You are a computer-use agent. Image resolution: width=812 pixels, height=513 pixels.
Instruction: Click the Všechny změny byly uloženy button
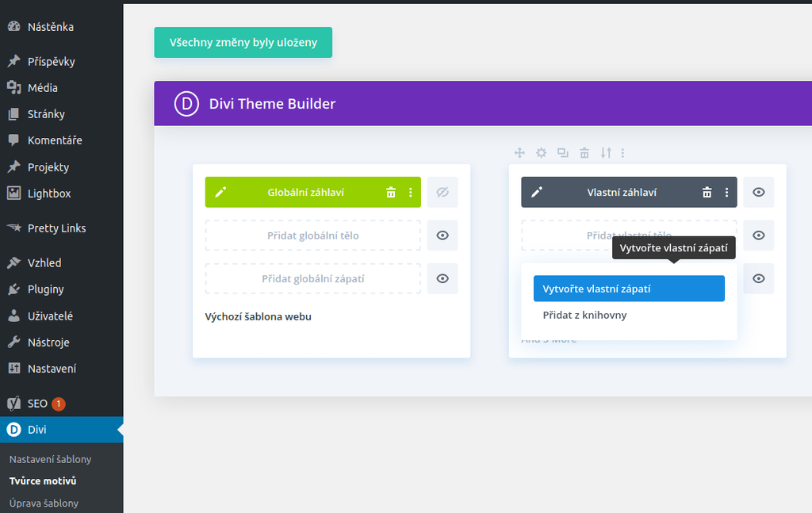[243, 43]
